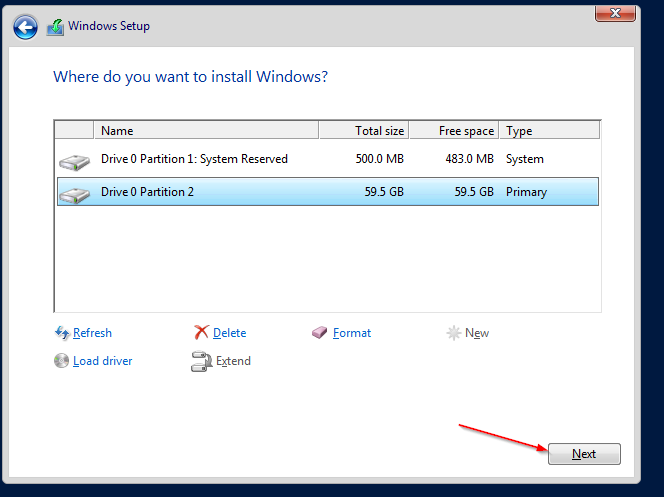
Task: Click the 59.5 GB total size cell
Action: click(385, 192)
